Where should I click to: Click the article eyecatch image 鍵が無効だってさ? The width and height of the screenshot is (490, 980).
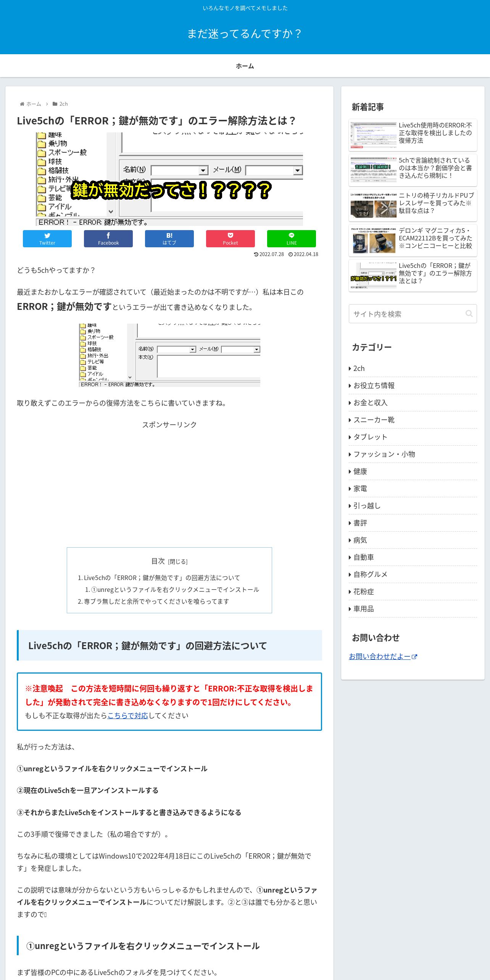(x=169, y=179)
